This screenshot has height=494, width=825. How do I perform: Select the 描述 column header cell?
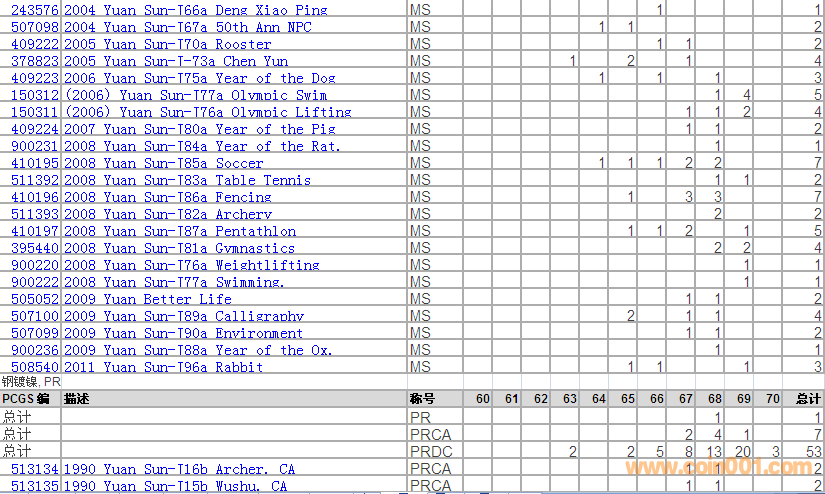tap(78, 399)
